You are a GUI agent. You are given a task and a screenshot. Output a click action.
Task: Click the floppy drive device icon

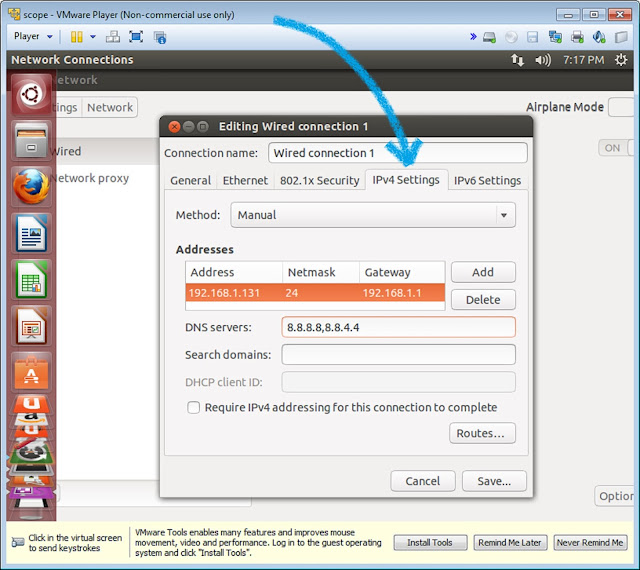[533, 37]
